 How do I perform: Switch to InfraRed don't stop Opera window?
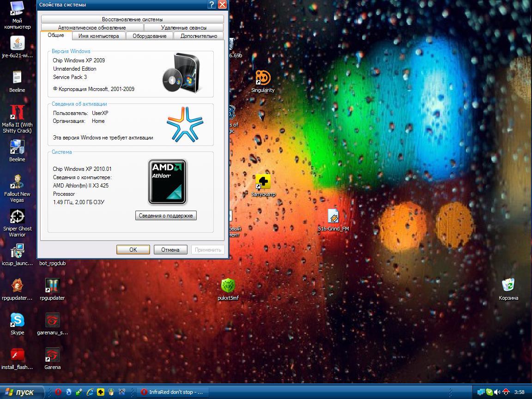pyautogui.click(x=173, y=392)
